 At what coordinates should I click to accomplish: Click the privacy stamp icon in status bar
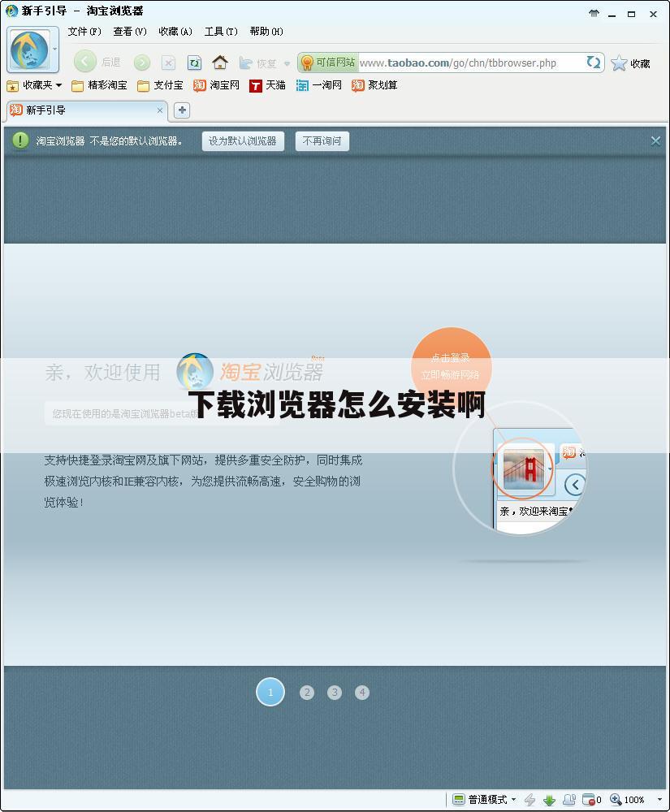click(569, 800)
